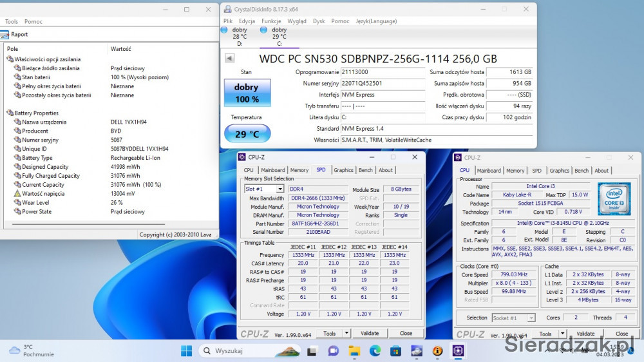The width and height of the screenshot is (644, 362).
Task: Open the Edycja menu
Action: click(x=247, y=21)
